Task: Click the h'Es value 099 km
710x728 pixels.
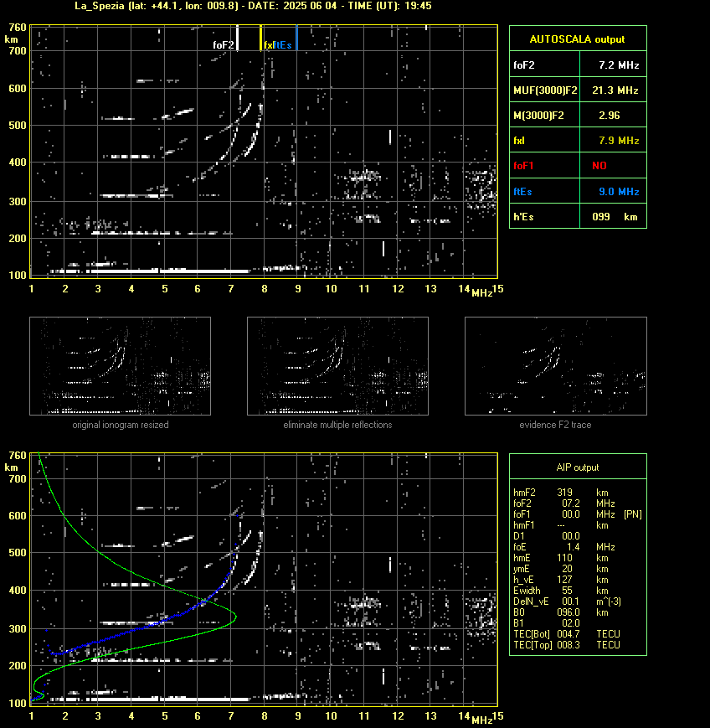Action: coord(615,217)
